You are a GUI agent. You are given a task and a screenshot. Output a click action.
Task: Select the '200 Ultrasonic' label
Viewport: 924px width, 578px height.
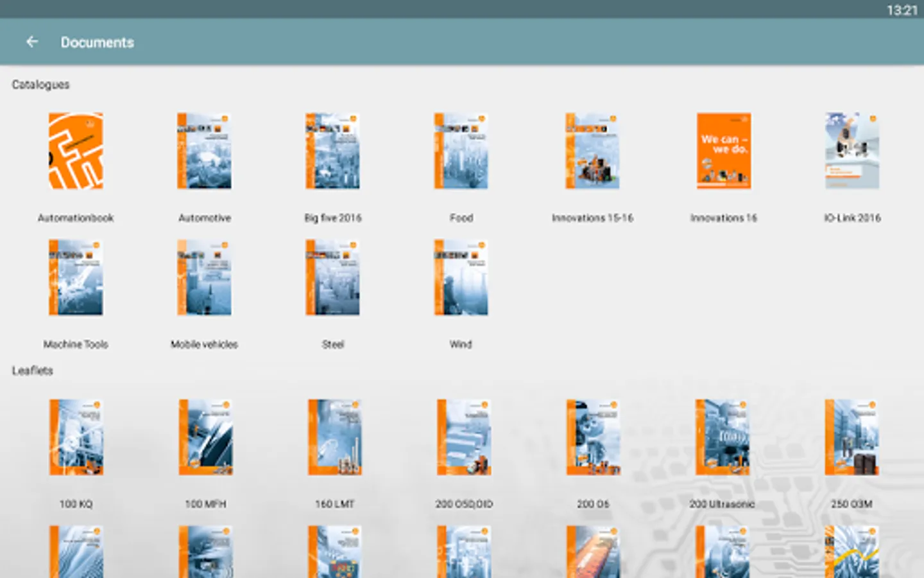tap(723, 504)
